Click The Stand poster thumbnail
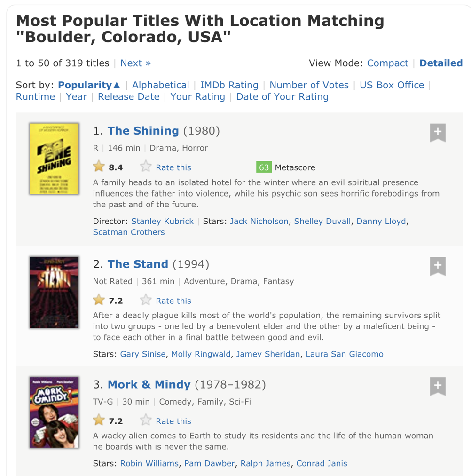 click(x=54, y=293)
